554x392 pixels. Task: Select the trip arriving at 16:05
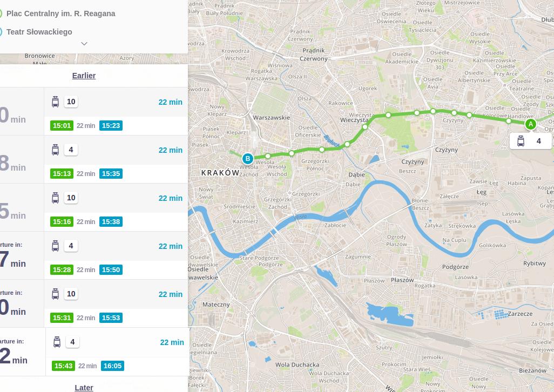[117, 352]
